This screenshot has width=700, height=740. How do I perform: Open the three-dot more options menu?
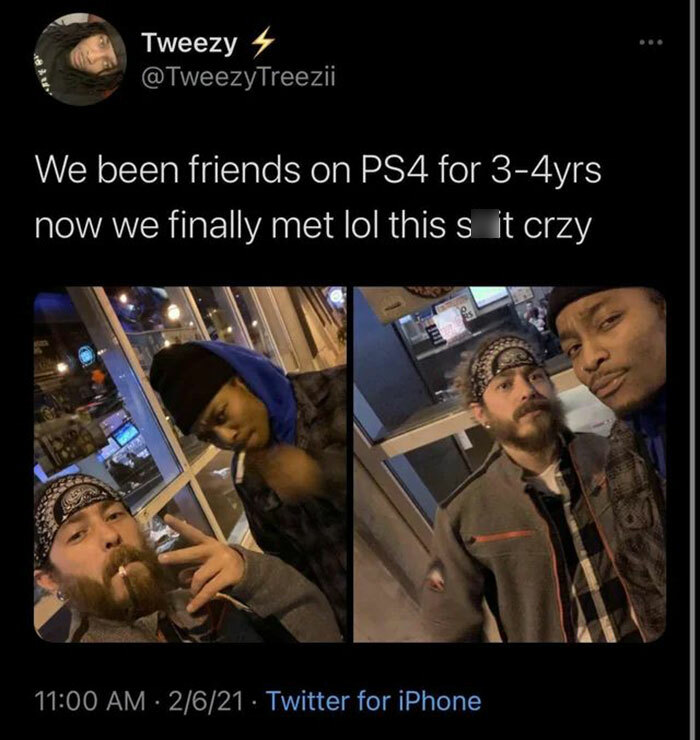(651, 42)
